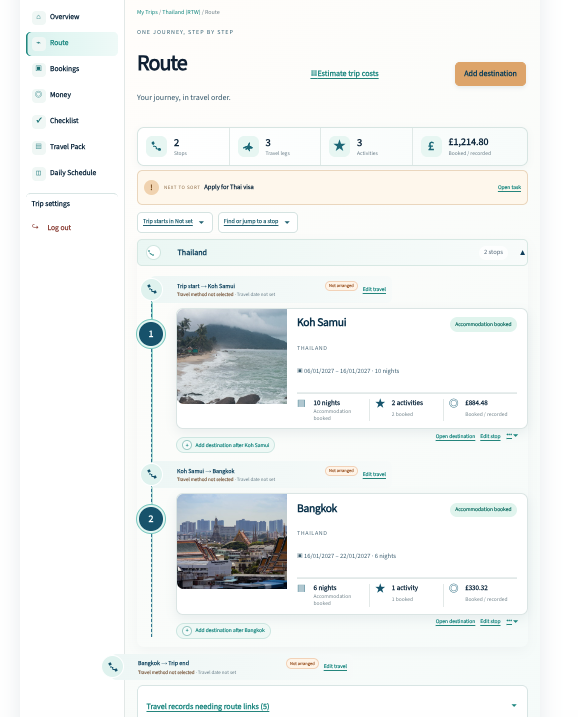
Task: Click the Bangkok £330.32 cost icon
Action: 454,588
